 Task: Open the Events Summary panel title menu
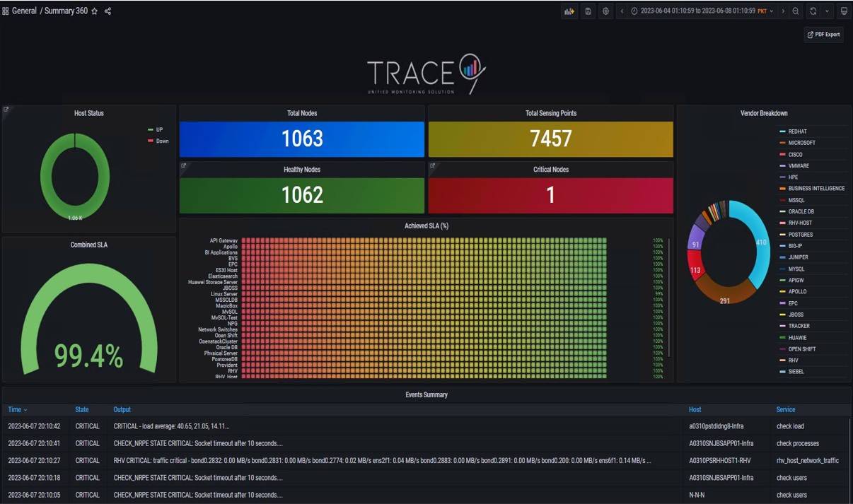pos(426,394)
